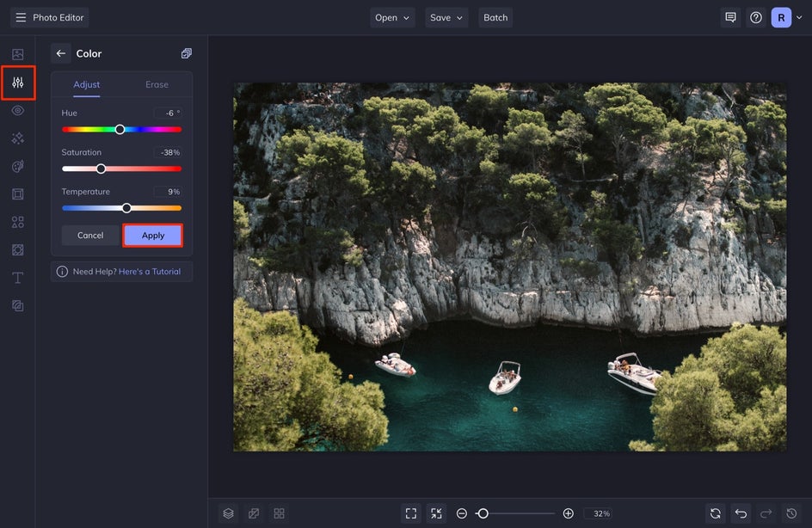Zoom in with the plus icon
This screenshot has width=812, height=528.
[x=568, y=513]
